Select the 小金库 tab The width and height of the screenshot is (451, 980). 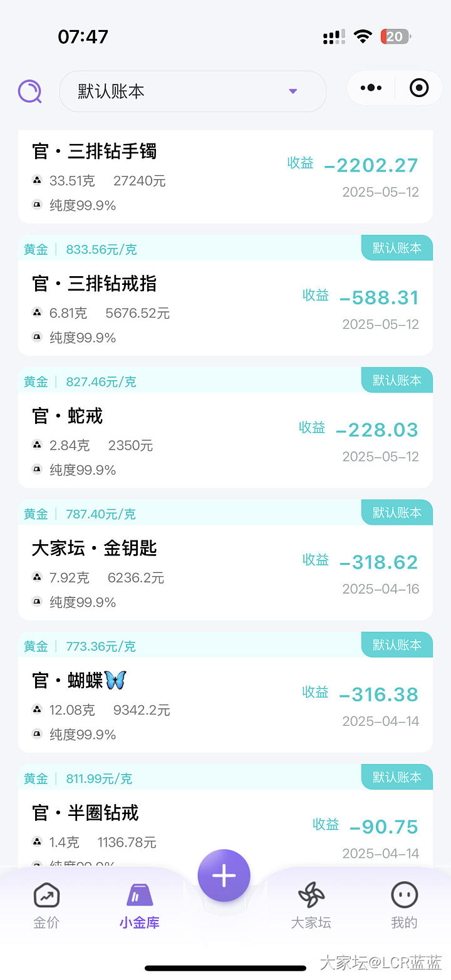(139, 904)
